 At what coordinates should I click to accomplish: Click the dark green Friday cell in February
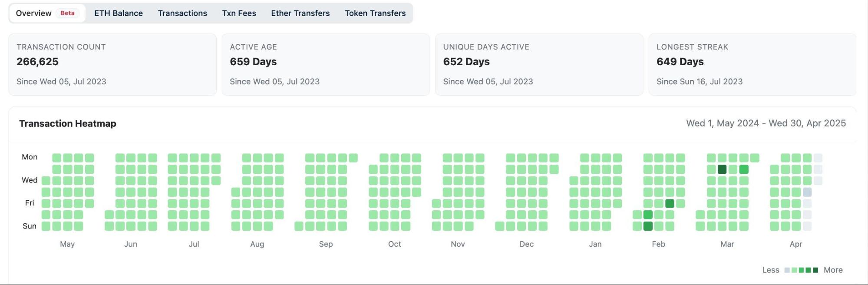tap(670, 203)
